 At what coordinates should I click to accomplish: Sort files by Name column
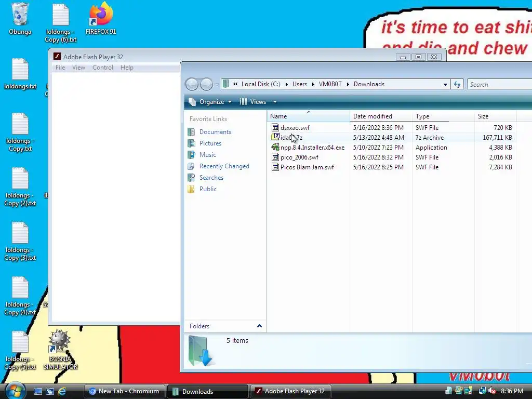click(x=309, y=116)
